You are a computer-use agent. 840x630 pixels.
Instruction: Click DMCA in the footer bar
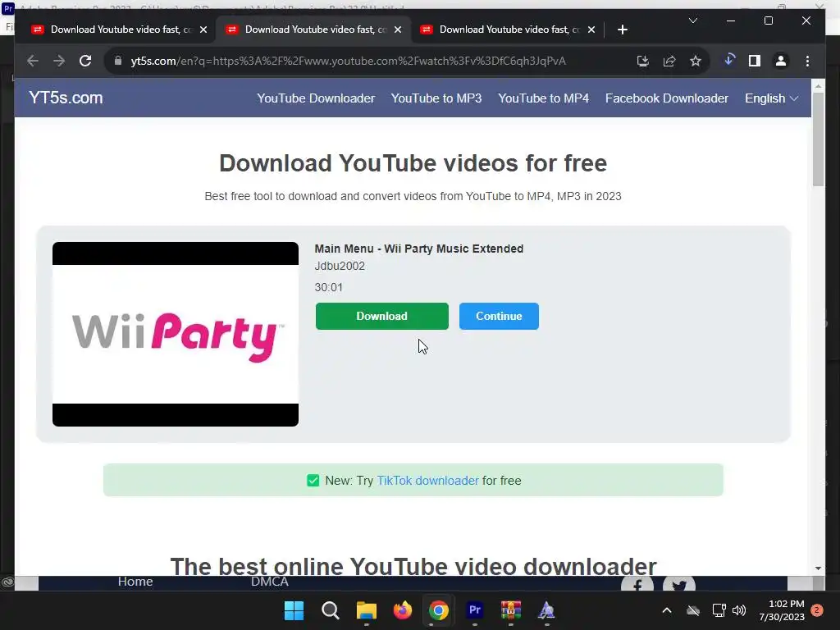coord(269,582)
